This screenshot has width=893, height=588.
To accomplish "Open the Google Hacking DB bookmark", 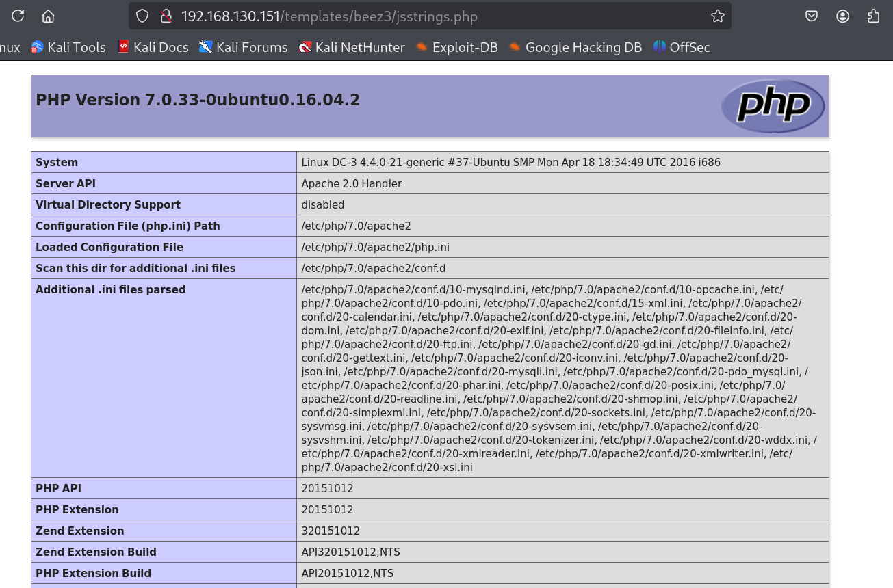I will 575,47.
